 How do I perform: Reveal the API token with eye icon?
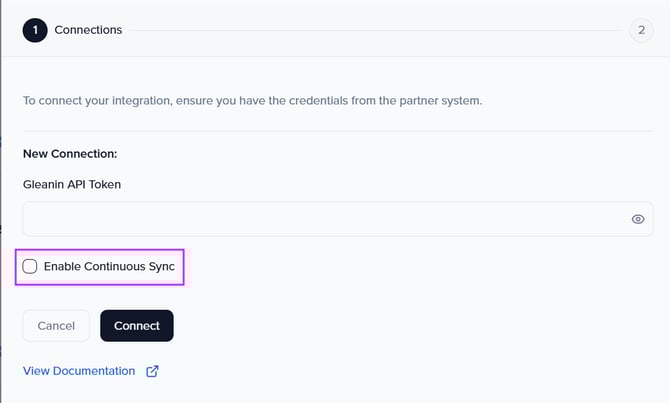tap(638, 219)
